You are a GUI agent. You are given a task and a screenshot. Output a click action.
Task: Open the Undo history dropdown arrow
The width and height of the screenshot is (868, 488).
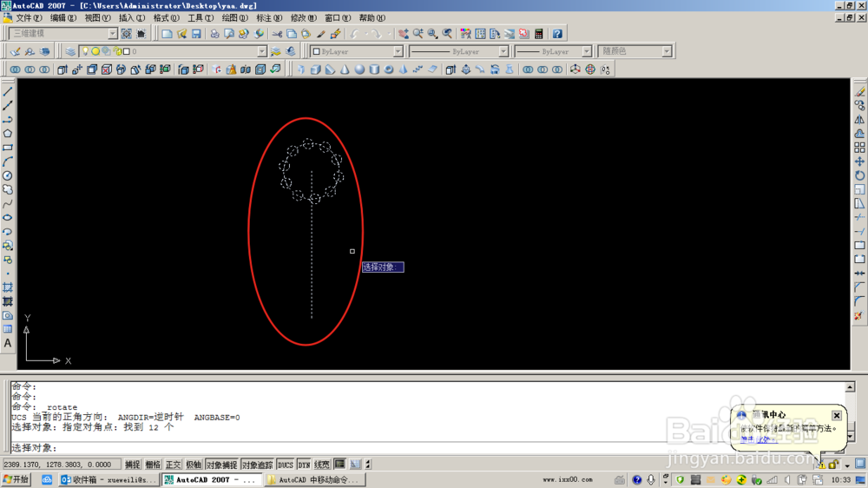point(365,34)
